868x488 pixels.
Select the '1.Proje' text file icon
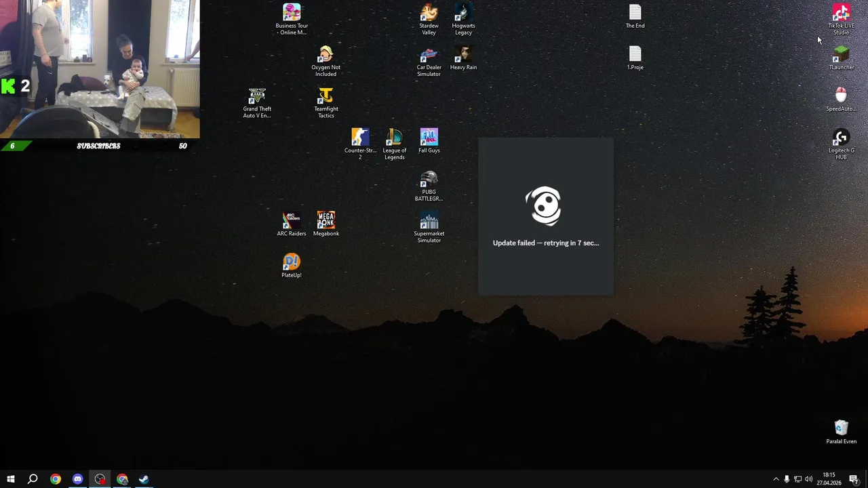point(635,58)
